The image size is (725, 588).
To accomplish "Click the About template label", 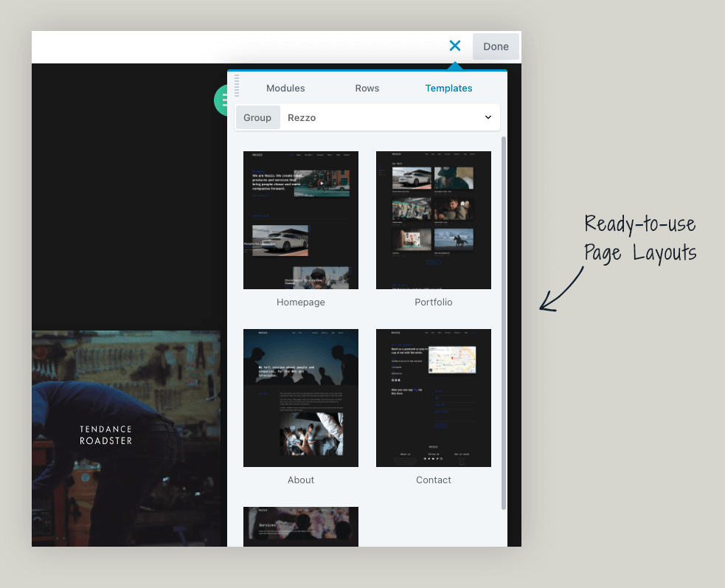I will point(300,480).
